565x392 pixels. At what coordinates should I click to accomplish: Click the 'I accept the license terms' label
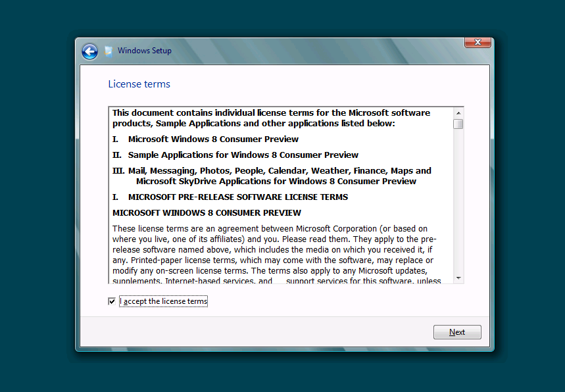(163, 301)
